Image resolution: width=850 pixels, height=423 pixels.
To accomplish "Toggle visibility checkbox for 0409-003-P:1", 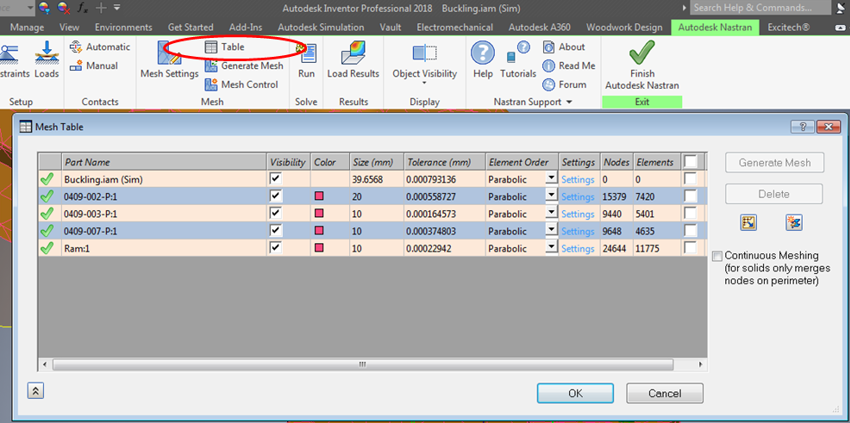I will pos(276,214).
